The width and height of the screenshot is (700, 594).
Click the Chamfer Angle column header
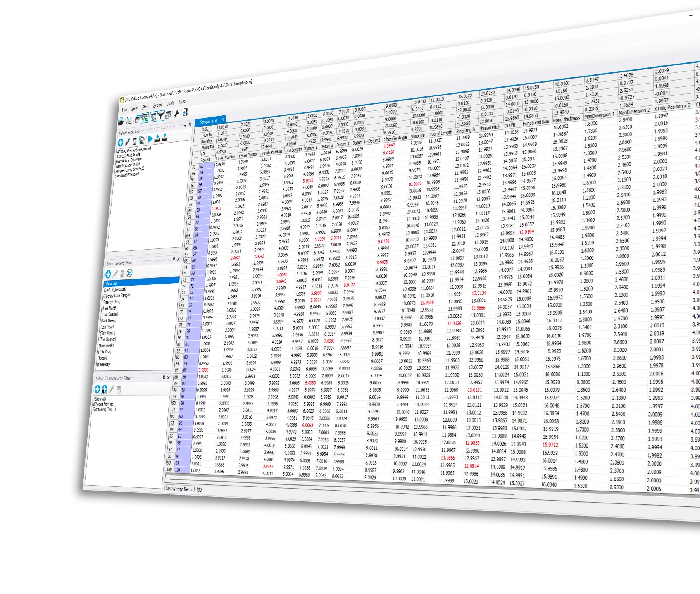395,138
